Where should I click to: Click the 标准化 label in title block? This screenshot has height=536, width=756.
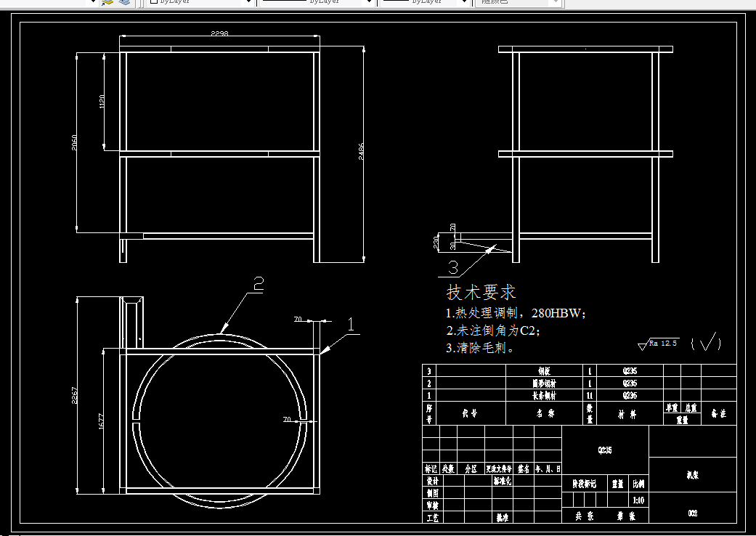502,481
